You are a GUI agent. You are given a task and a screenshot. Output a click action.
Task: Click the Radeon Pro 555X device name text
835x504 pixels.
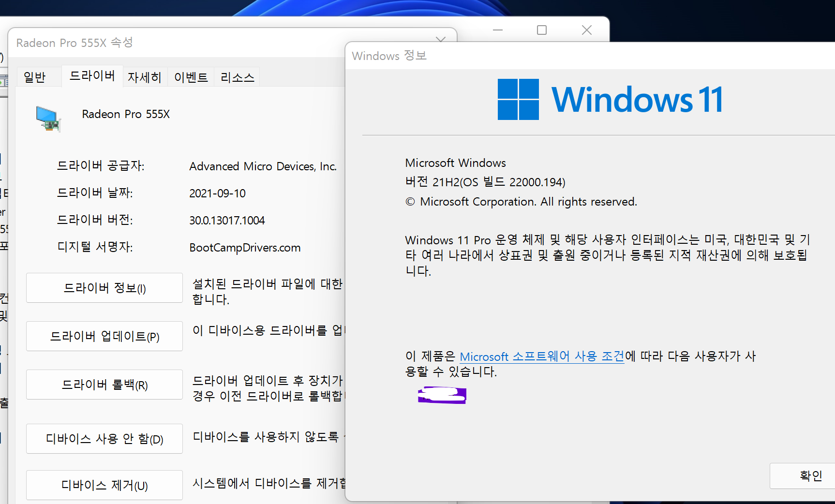coord(126,114)
